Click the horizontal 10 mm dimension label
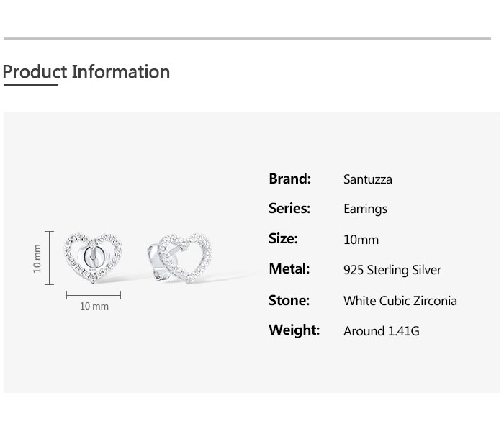Image resolution: width=504 pixels, height=429 pixels. click(94, 307)
